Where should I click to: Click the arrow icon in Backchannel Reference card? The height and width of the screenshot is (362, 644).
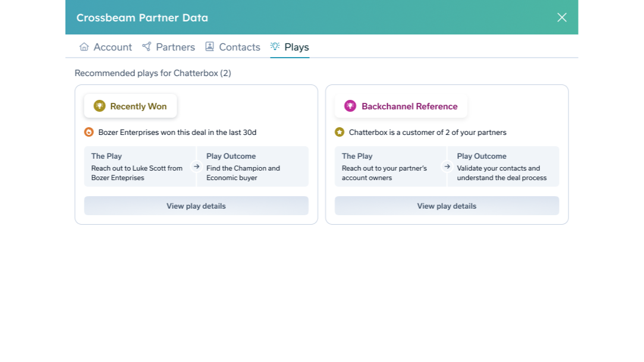(x=447, y=166)
